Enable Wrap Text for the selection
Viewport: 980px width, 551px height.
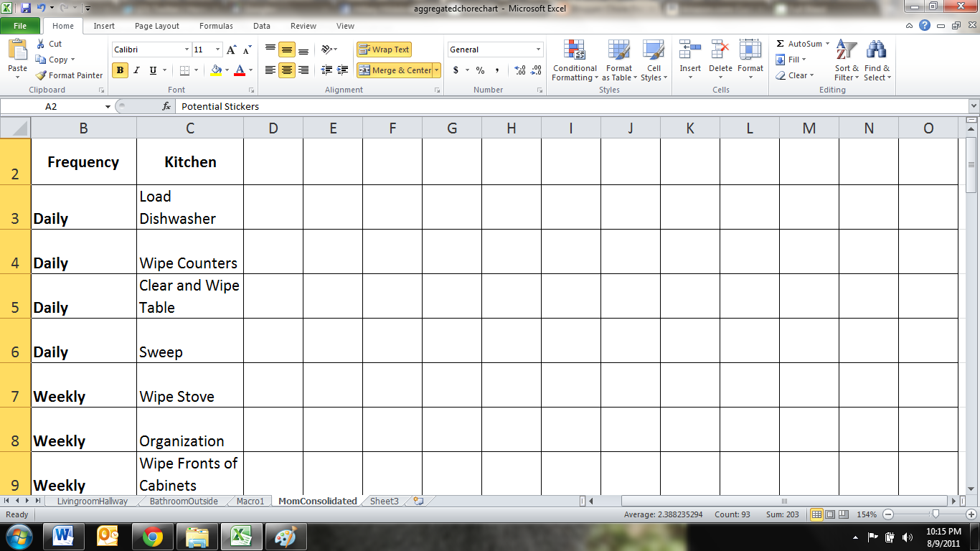(385, 49)
